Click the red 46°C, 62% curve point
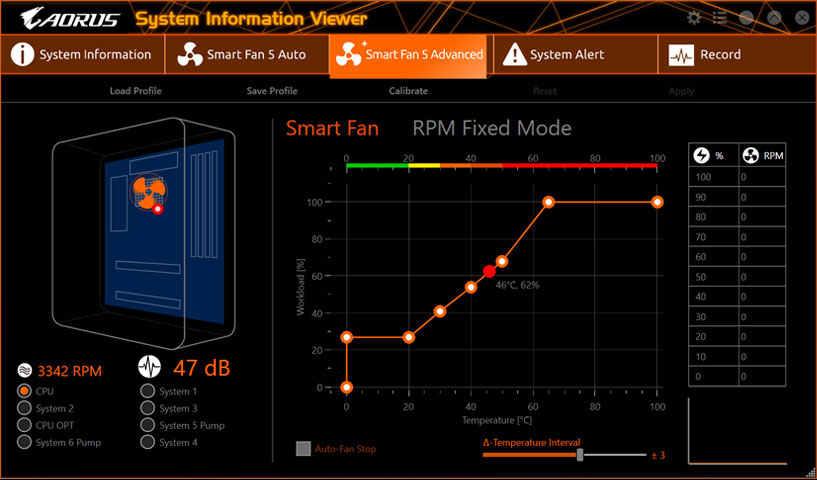The height and width of the screenshot is (480, 817). point(489,271)
